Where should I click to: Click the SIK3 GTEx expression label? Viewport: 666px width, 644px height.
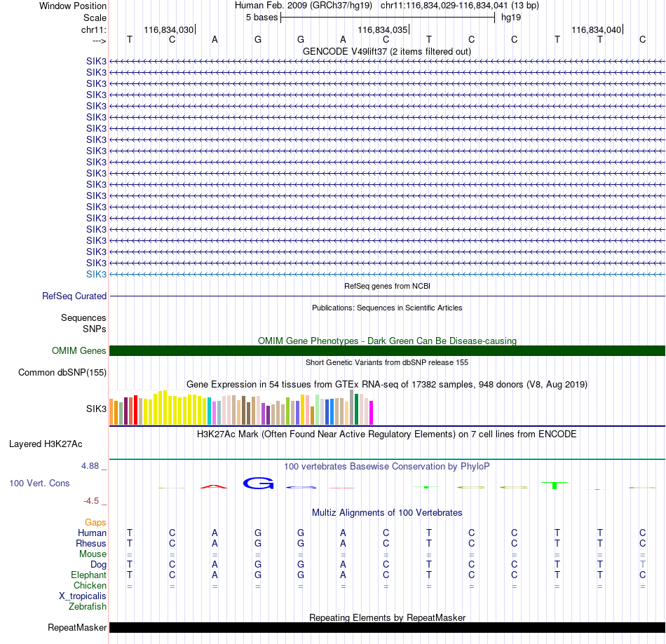pyautogui.click(x=96, y=409)
